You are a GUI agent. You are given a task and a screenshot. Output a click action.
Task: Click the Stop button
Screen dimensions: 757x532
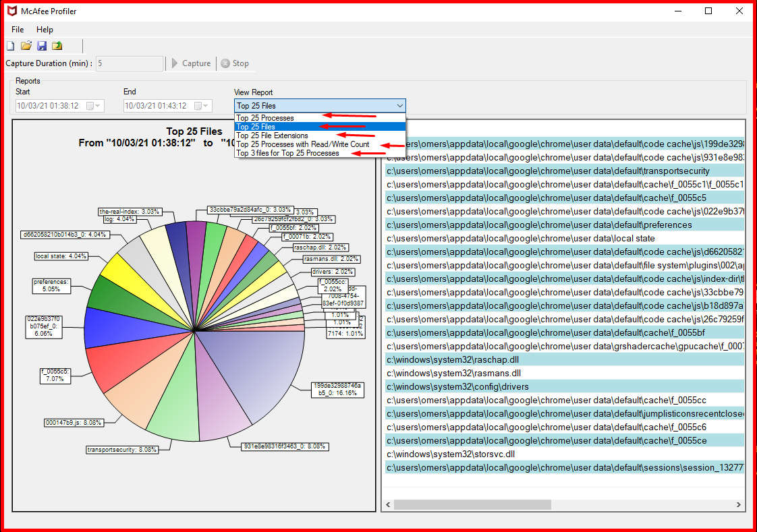[235, 63]
